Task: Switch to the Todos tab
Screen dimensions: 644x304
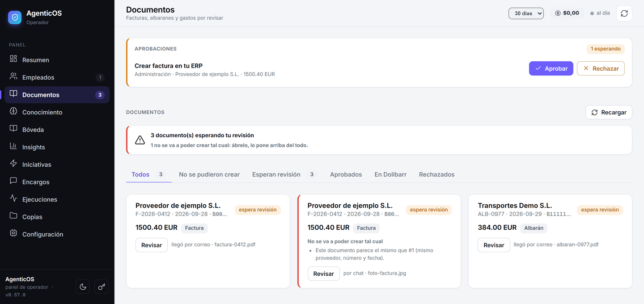Action: pos(149,174)
